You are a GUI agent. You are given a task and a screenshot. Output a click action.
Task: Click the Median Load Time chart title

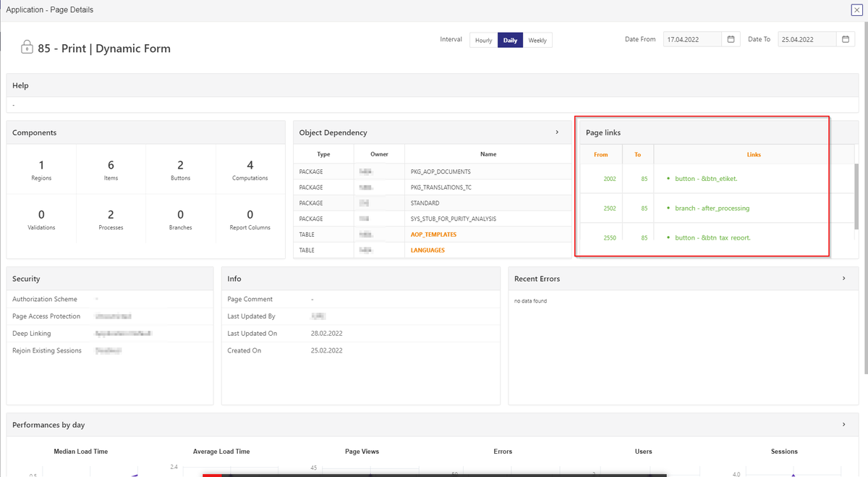(80, 452)
